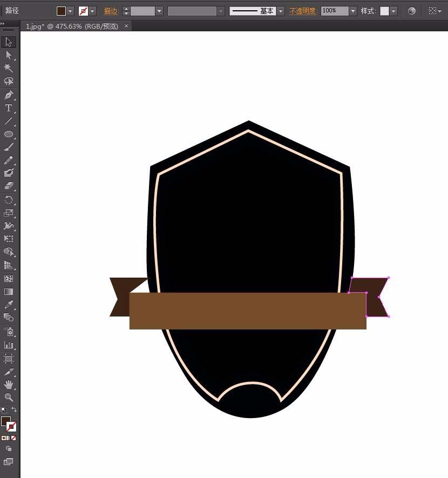Toggle the screen mode button
Screen dimensions: 448x478
[x=9, y=462]
